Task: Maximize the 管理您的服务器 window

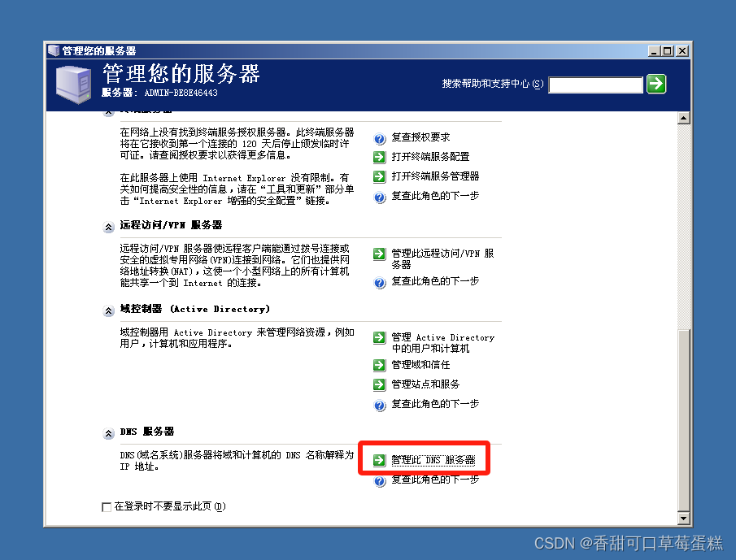Action: (x=668, y=50)
